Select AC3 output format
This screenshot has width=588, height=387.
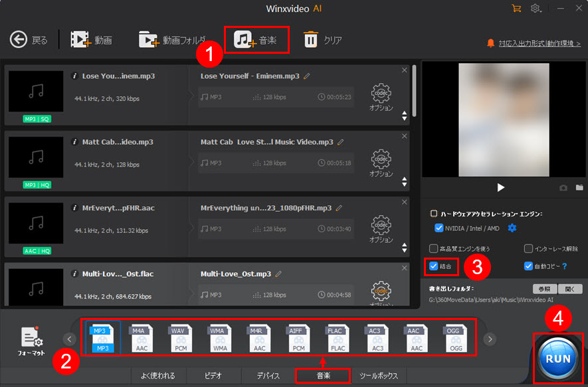[x=377, y=339]
